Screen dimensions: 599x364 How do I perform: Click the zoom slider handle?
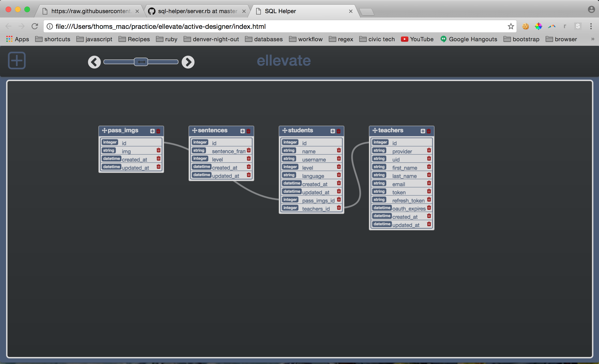[141, 62]
